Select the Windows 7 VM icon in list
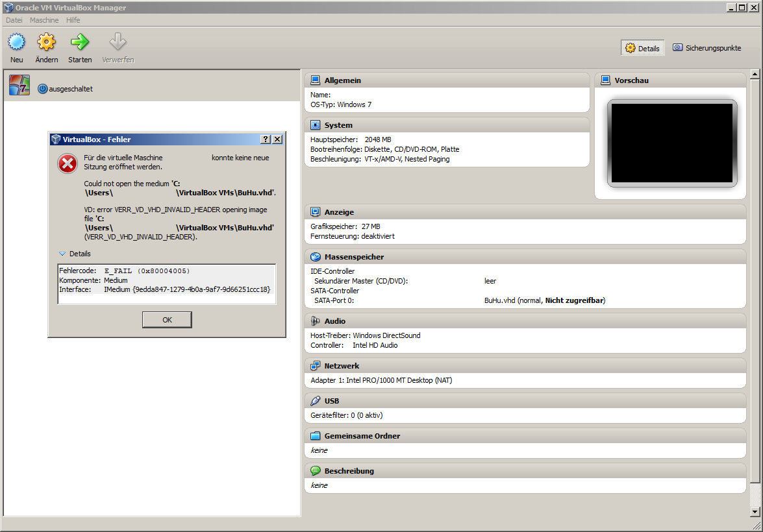 coord(19,85)
